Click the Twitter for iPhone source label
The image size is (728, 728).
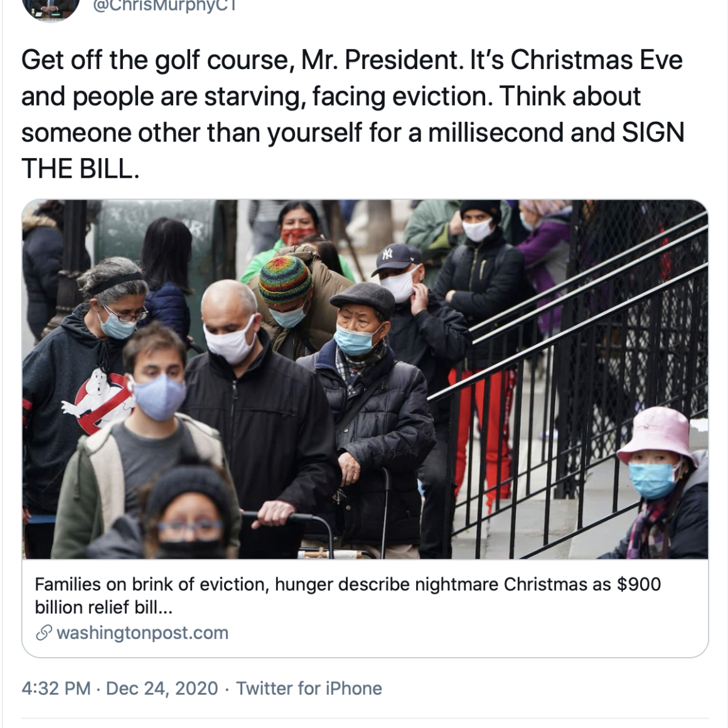pyautogui.click(x=309, y=688)
